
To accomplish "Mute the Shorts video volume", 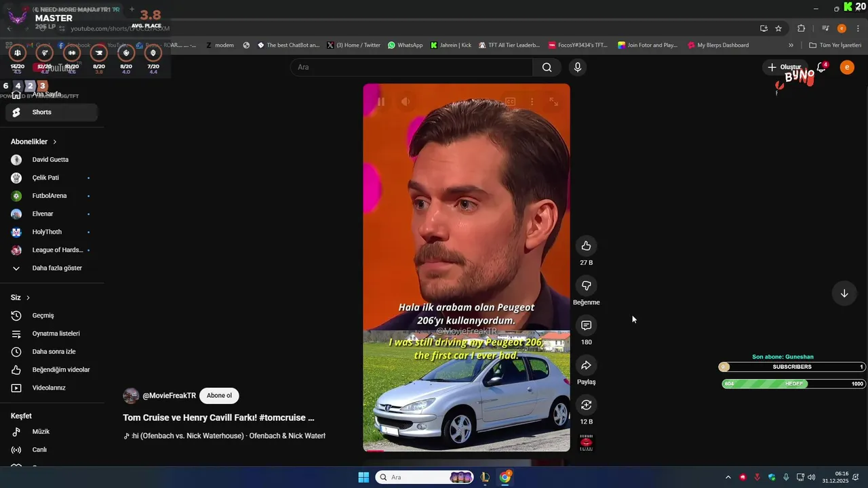I will pos(406,102).
